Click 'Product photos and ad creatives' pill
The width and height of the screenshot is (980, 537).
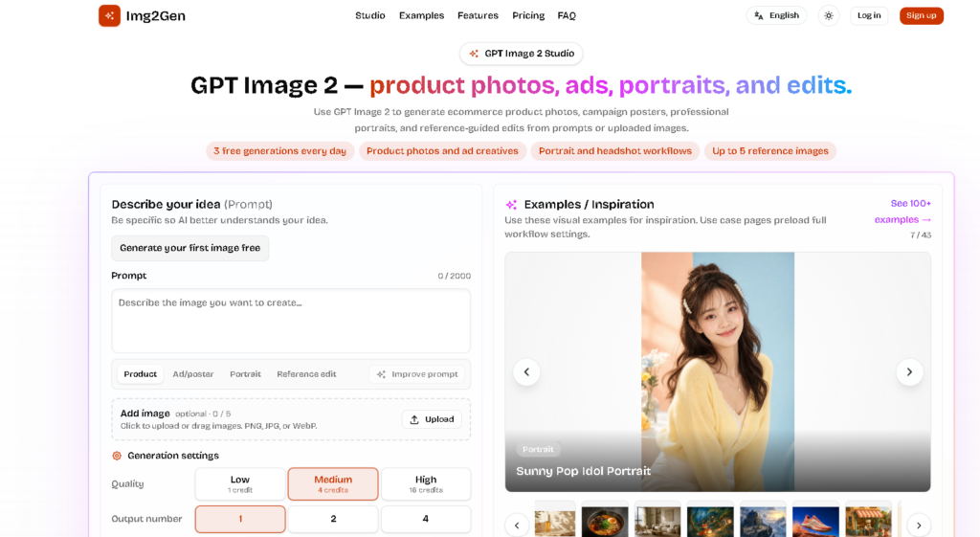[442, 151]
